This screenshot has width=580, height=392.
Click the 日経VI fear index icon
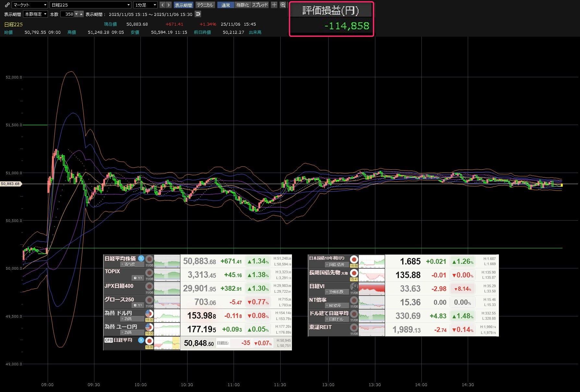click(354, 287)
